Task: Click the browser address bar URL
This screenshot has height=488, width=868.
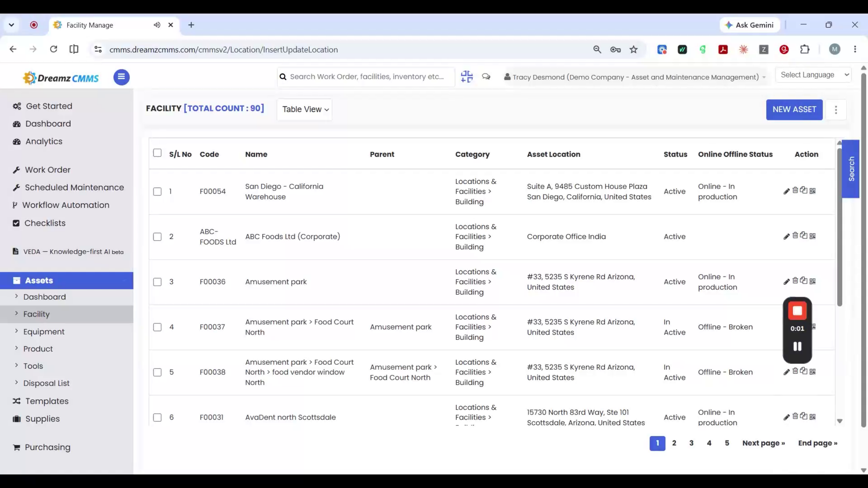Action: [224, 50]
